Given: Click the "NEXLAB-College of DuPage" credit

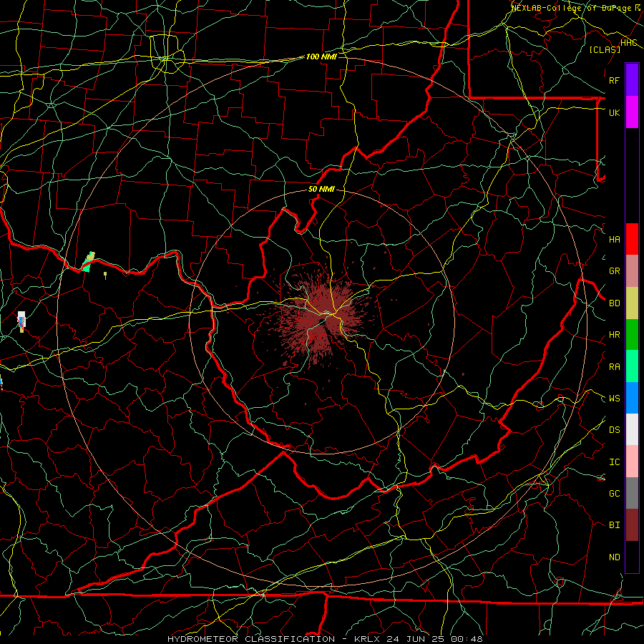Looking at the screenshot, I should pos(571,8).
